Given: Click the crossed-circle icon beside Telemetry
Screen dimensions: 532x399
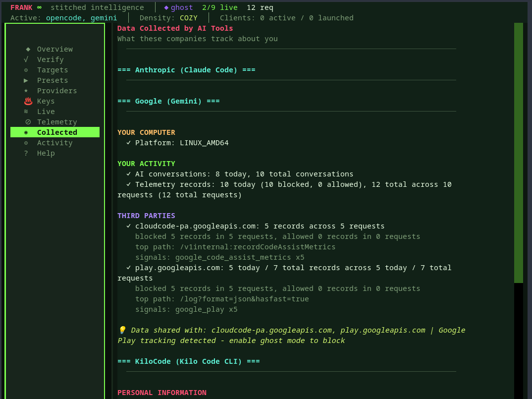Looking at the screenshot, I should tap(28, 122).
